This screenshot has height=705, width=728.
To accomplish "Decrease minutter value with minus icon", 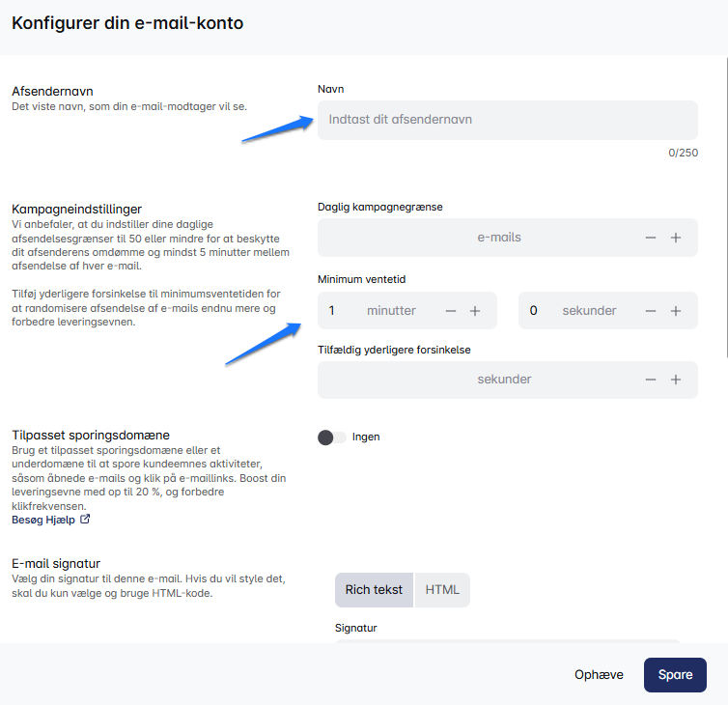I will tap(451, 311).
